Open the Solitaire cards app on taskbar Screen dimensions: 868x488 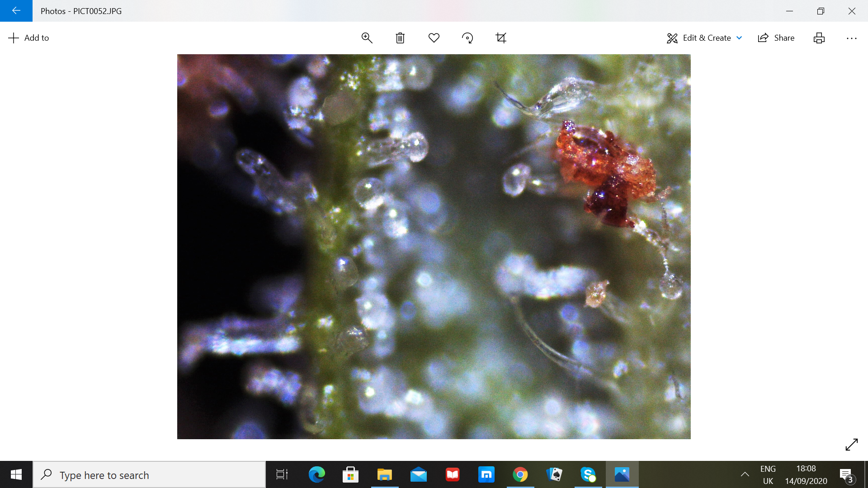tap(554, 474)
